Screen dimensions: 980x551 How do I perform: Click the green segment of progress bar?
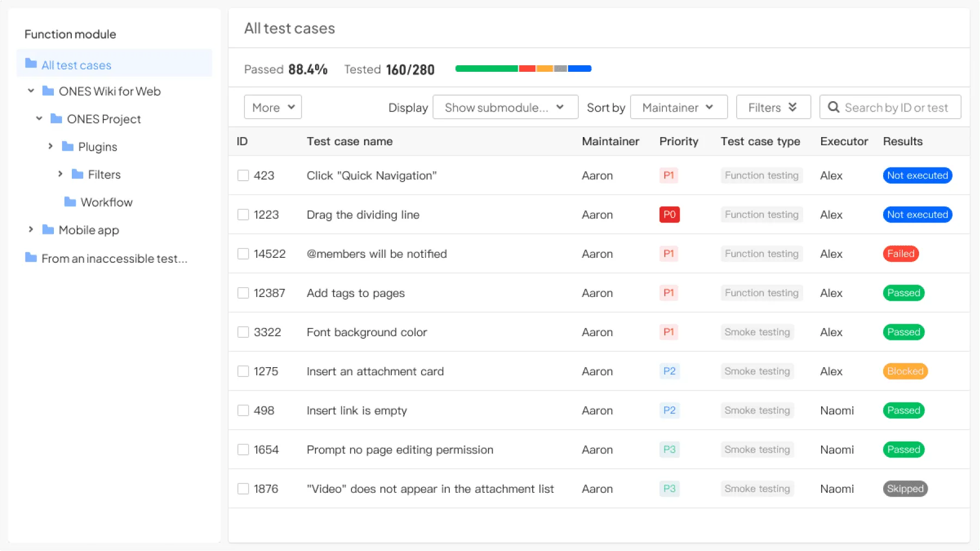[486, 69]
